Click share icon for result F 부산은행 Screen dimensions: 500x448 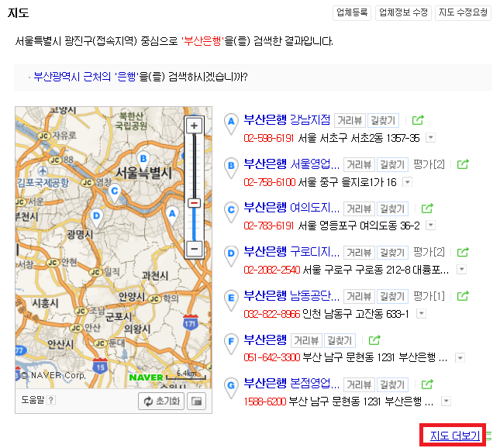pyautogui.click(x=374, y=340)
